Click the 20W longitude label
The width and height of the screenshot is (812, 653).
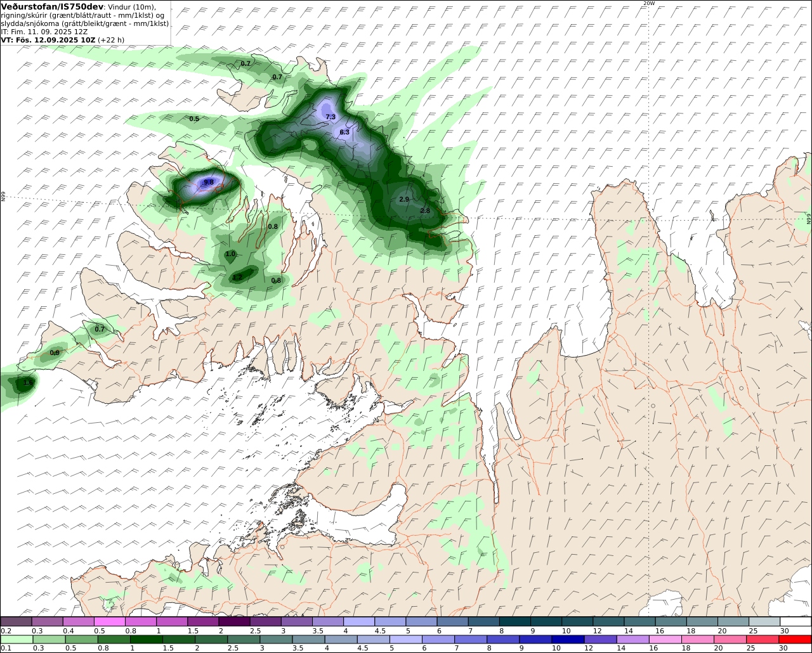click(x=648, y=3)
